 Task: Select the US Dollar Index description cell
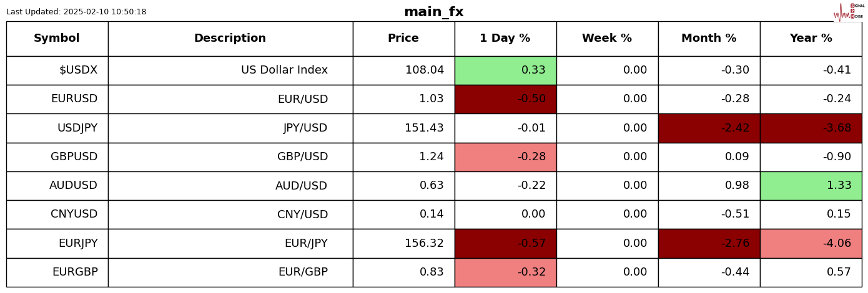point(230,70)
